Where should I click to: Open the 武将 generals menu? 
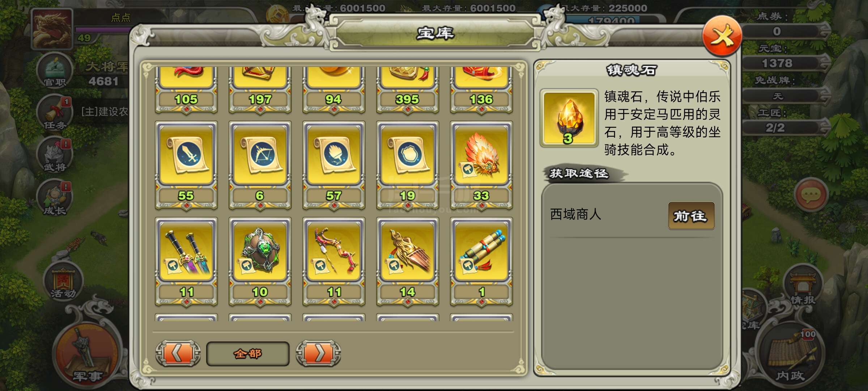click(55, 156)
